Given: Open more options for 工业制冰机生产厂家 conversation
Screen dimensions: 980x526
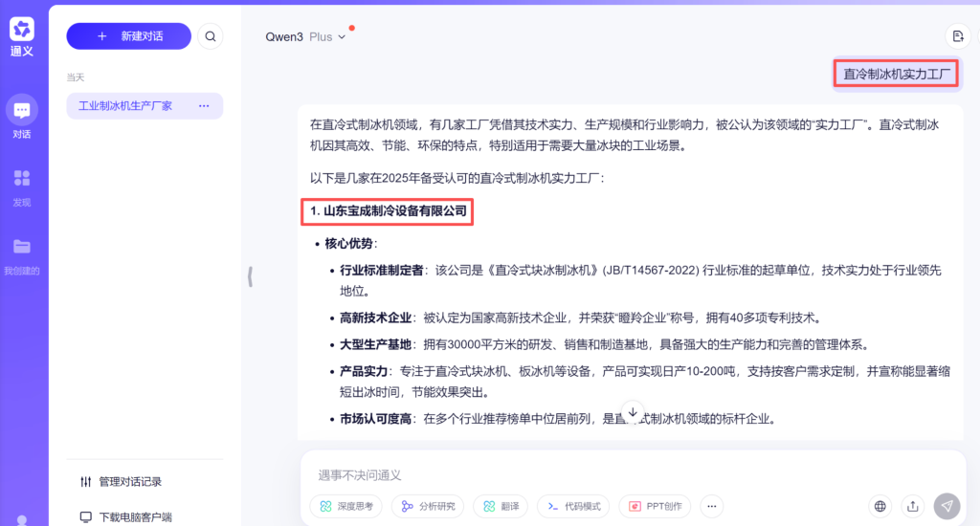Looking at the screenshot, I should (204, 106).
